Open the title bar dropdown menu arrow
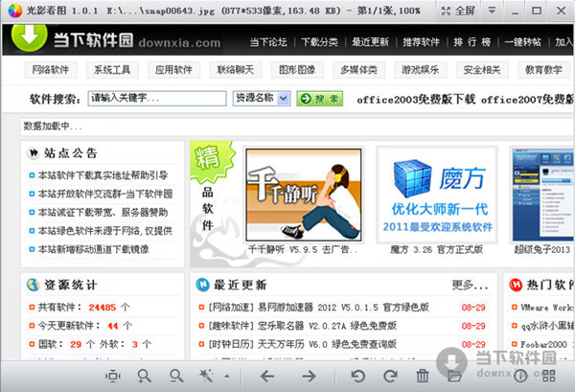 pos(492,11)
